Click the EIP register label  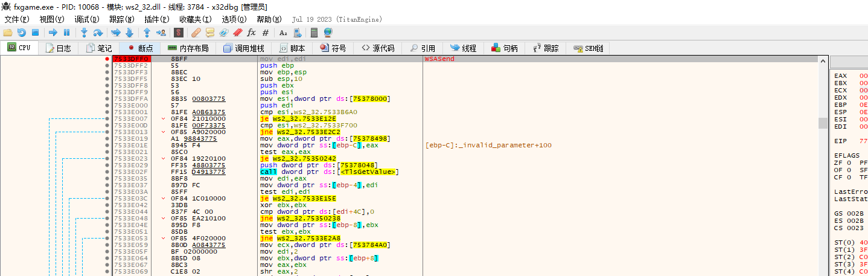click(840, 141)
